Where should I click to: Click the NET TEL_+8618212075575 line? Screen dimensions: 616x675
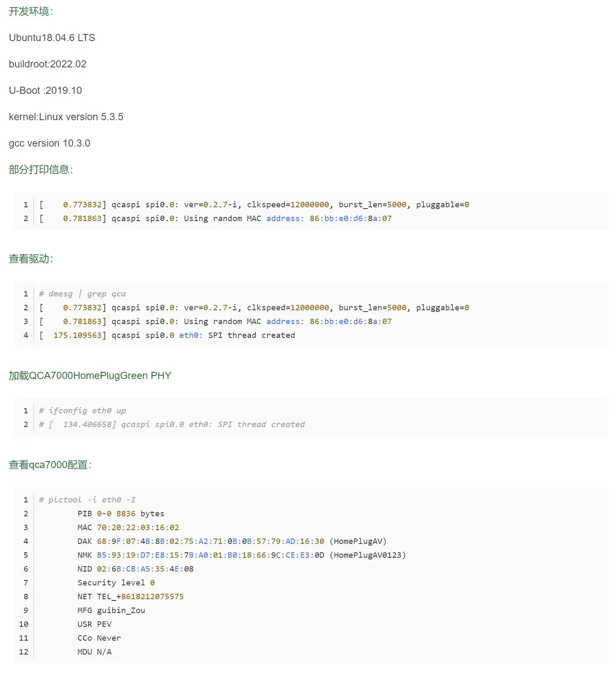click(x=131, y=597)
